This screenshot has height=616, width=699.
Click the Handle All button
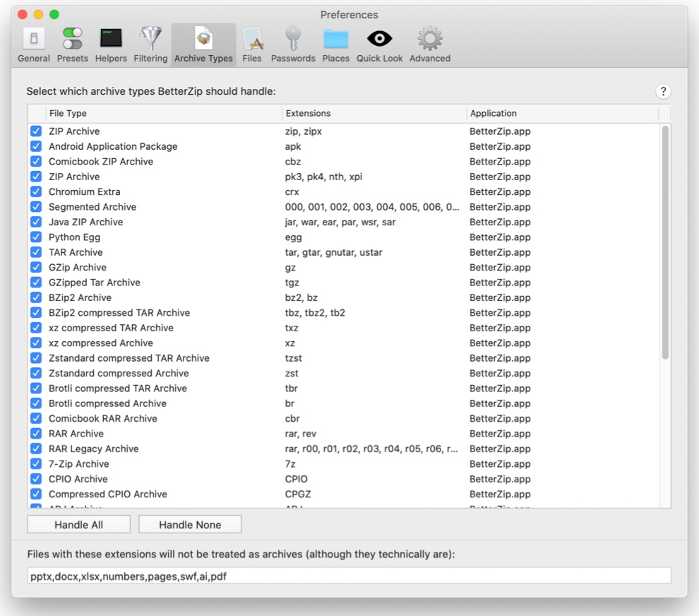click(79, 525)
